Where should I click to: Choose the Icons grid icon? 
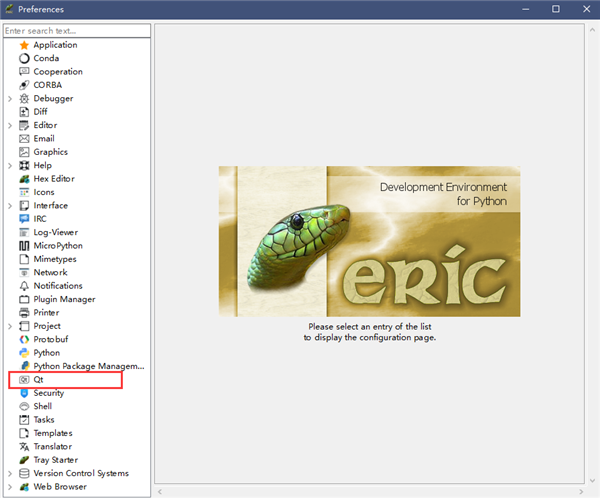24,192
